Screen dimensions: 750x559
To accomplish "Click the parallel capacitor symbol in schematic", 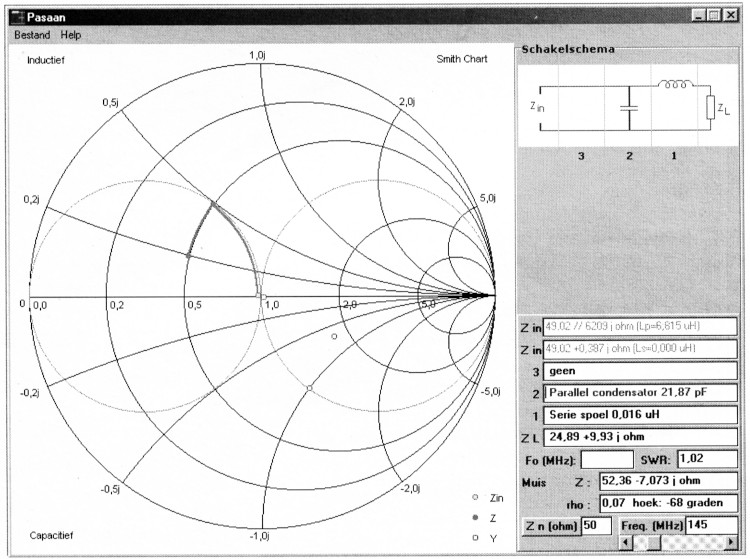I will pos(629,108).
